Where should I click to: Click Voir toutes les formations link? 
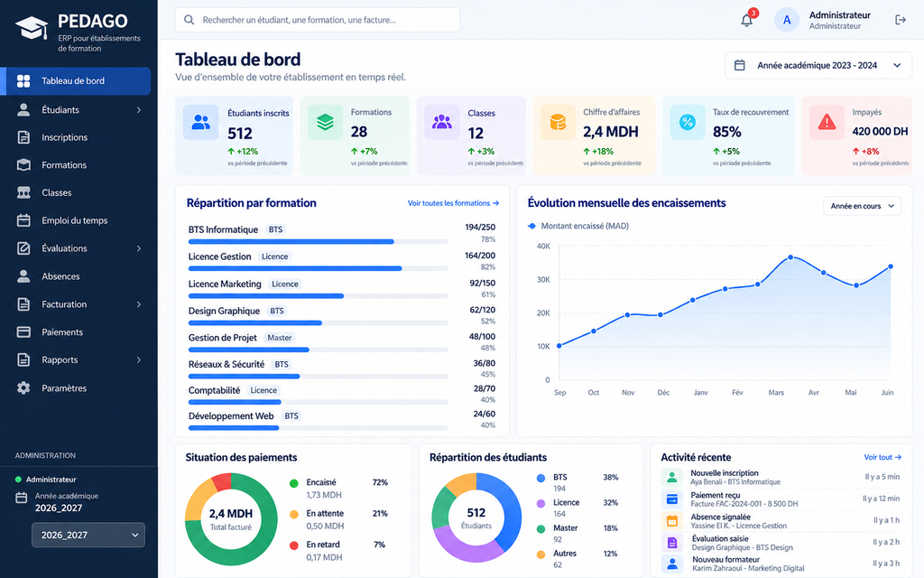coord(453,203)
